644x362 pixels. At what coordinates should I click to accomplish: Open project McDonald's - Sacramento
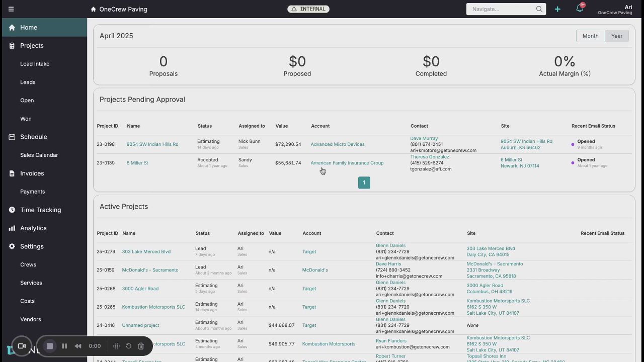pos(150,270)
